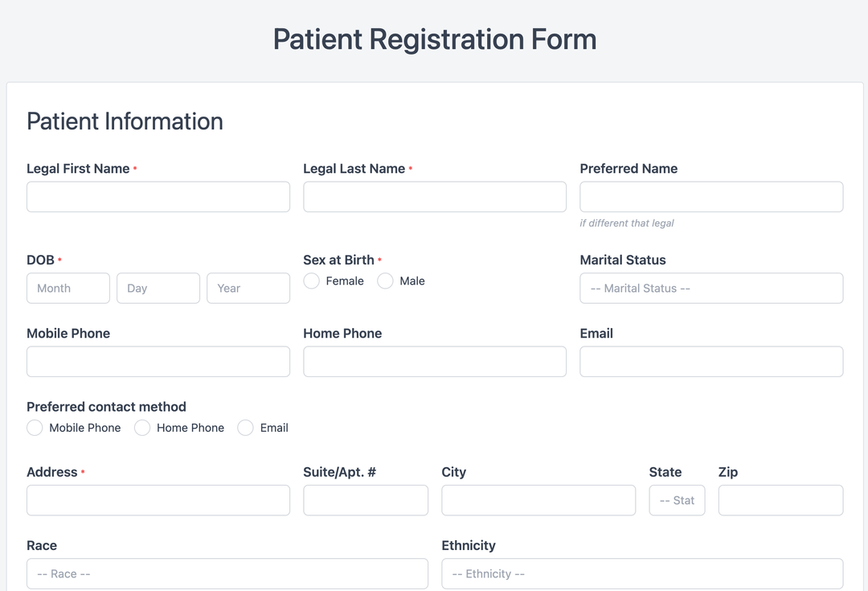
Task: Click the Zip code field
Action: coord(780,500)
